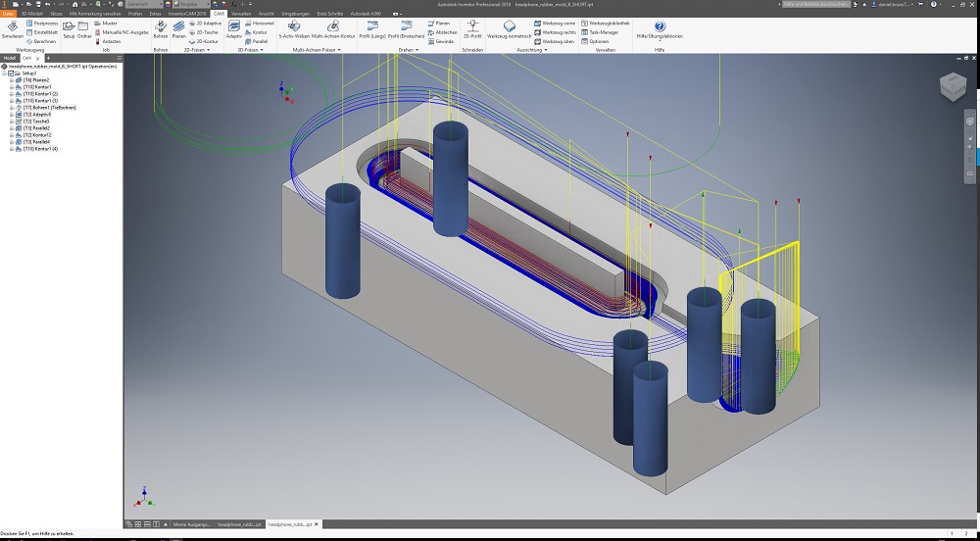The height and width of the screenshot is (541, 980).
Task: Open the Datei menu
Action: pos(8,13)
